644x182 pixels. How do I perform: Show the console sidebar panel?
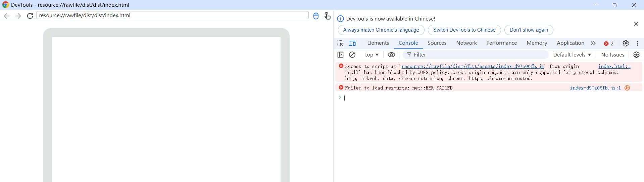tap(340, 55)
